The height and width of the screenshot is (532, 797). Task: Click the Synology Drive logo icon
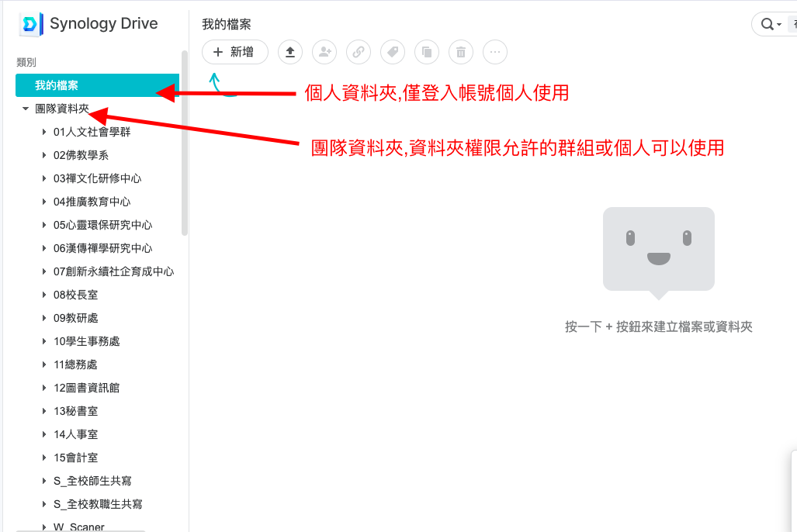(30, 24)
